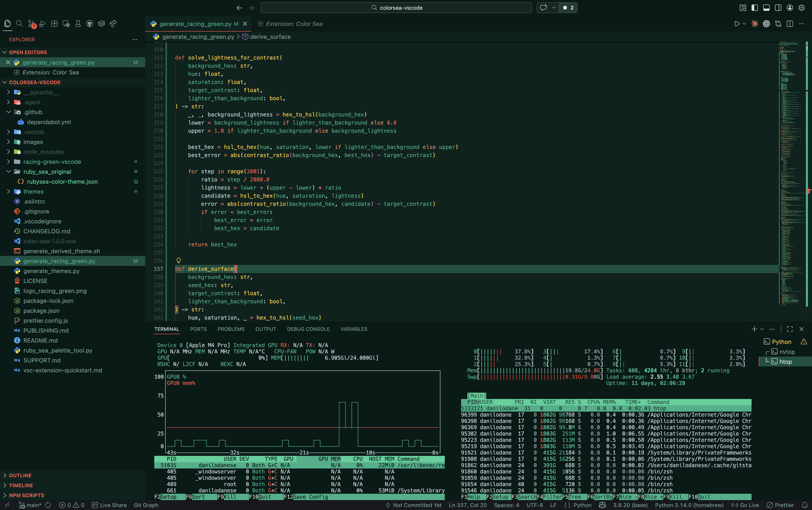The image size is (812, 510).
Task: Open the Search view in activity bar
Action: [19, 24]
